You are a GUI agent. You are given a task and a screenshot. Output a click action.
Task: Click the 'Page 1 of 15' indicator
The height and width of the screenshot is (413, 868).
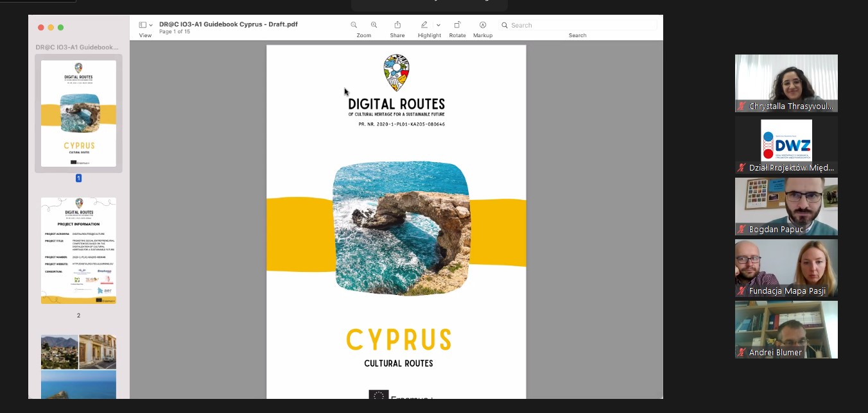pos(175,32)
